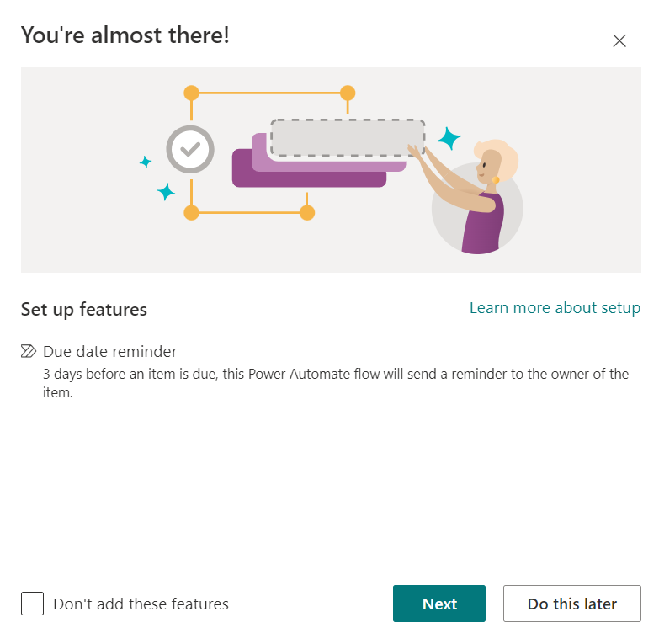
Task: Click the large teal sparkle near the woman
Action: [449, 138]
